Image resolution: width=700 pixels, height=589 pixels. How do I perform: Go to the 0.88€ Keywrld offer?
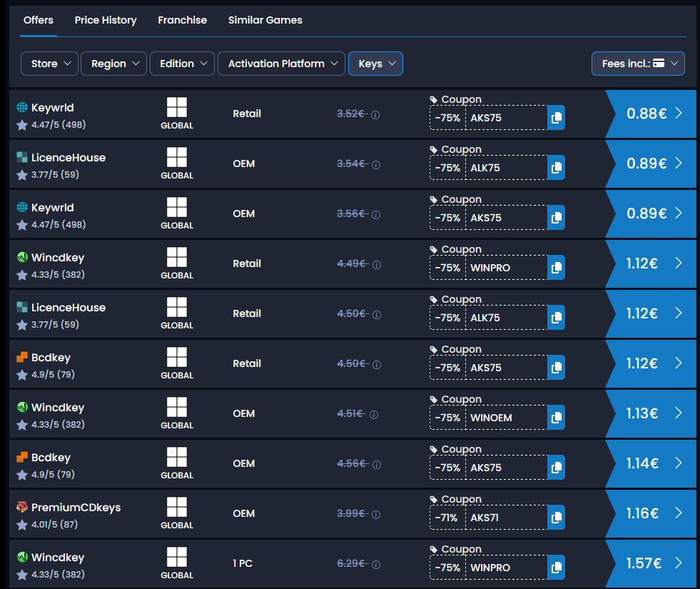pos(651,114)
